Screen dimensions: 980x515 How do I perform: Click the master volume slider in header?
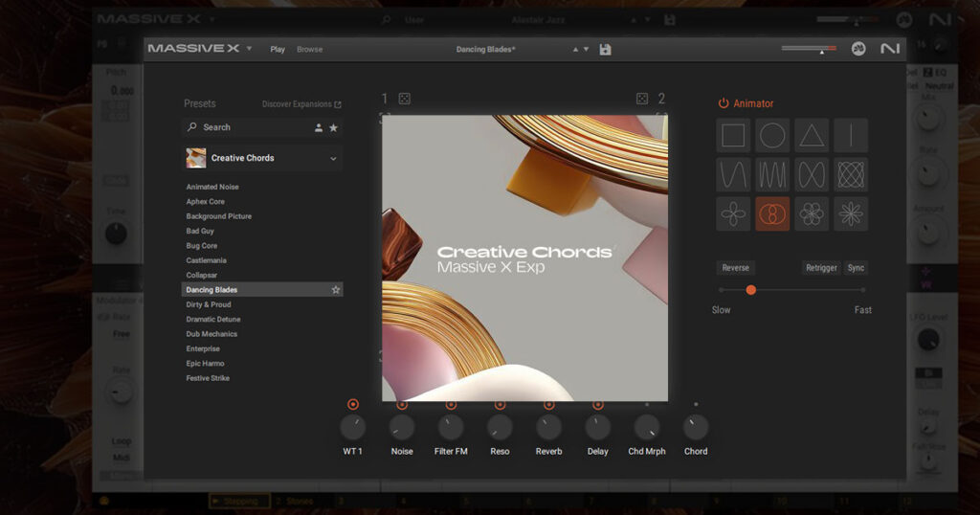(809, 48)
